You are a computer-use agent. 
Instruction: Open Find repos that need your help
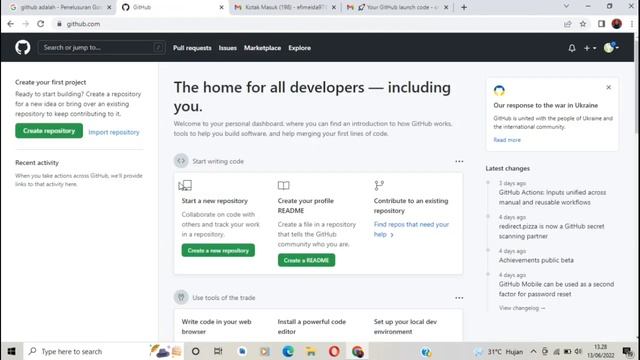[x=411, y=229]
